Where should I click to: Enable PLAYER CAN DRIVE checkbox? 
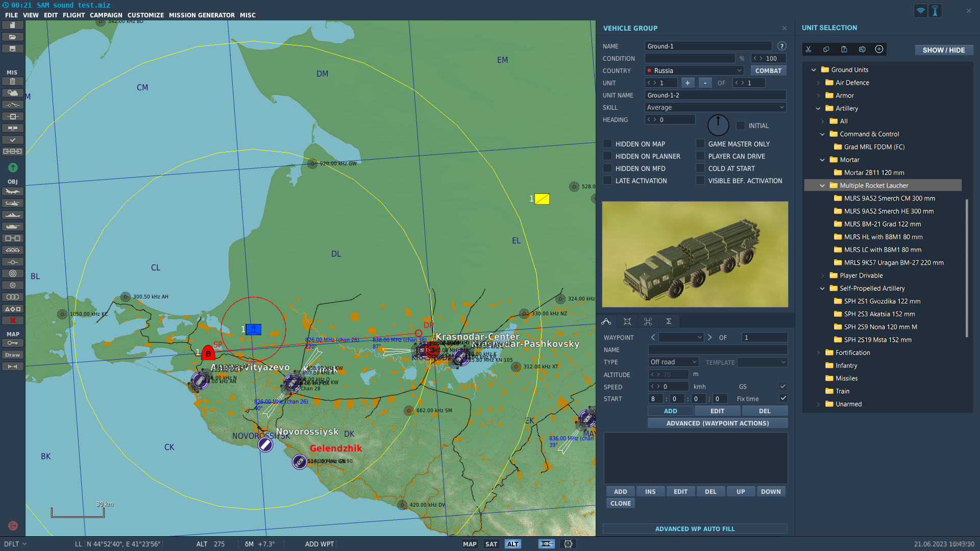pyautogui.click(x=700, y=156)
